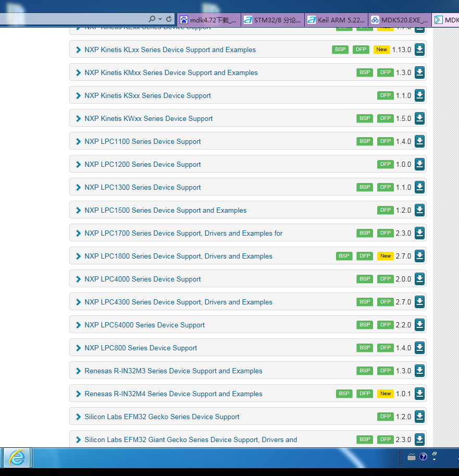Open Silicon Labs EFM32 Giant Gecko link
The width and height of the screenshot is (459, 476).
click(191, 440)
